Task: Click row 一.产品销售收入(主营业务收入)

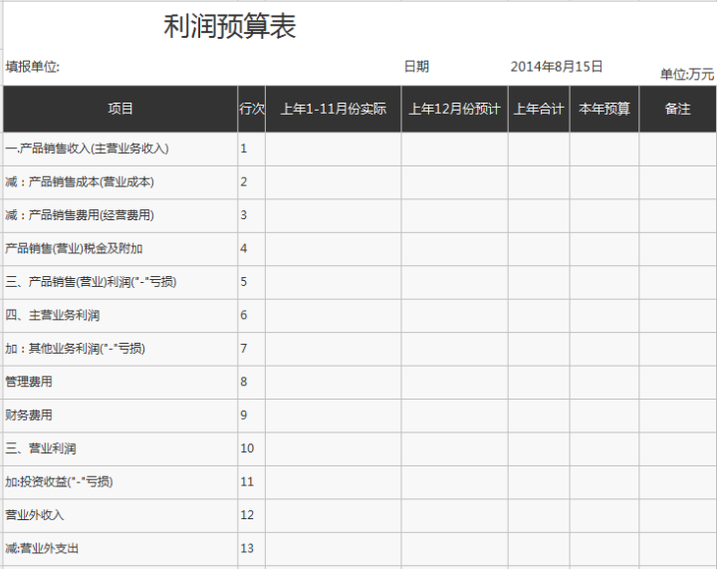Action: (120, 149)
